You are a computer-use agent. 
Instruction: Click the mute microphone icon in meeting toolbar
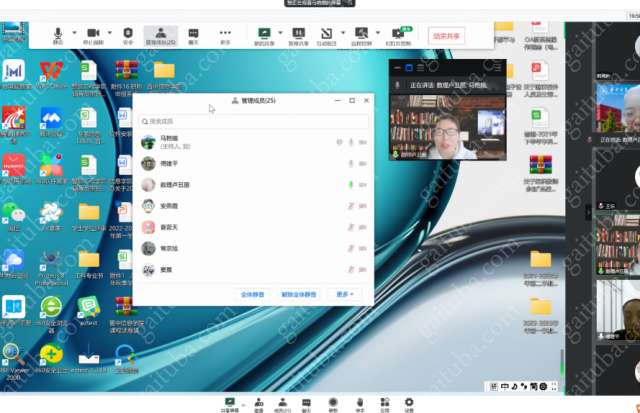click(x=58, y=34)
